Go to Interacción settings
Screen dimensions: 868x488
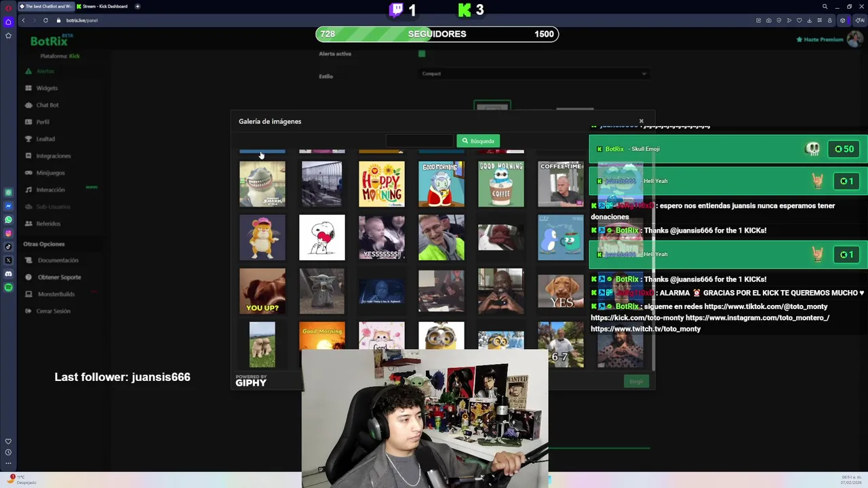(50, 190)
